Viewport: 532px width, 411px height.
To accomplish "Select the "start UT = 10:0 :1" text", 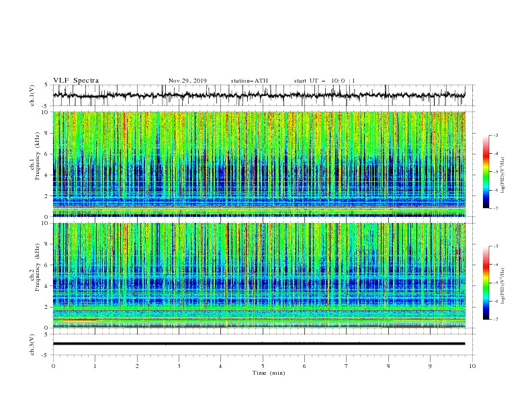I will [324, 81].
